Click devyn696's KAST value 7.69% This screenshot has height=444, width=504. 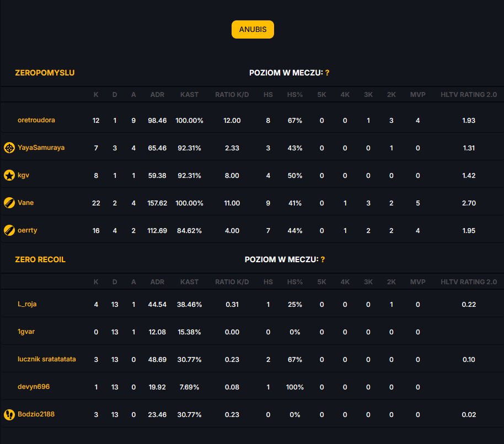tap(189, 387)
